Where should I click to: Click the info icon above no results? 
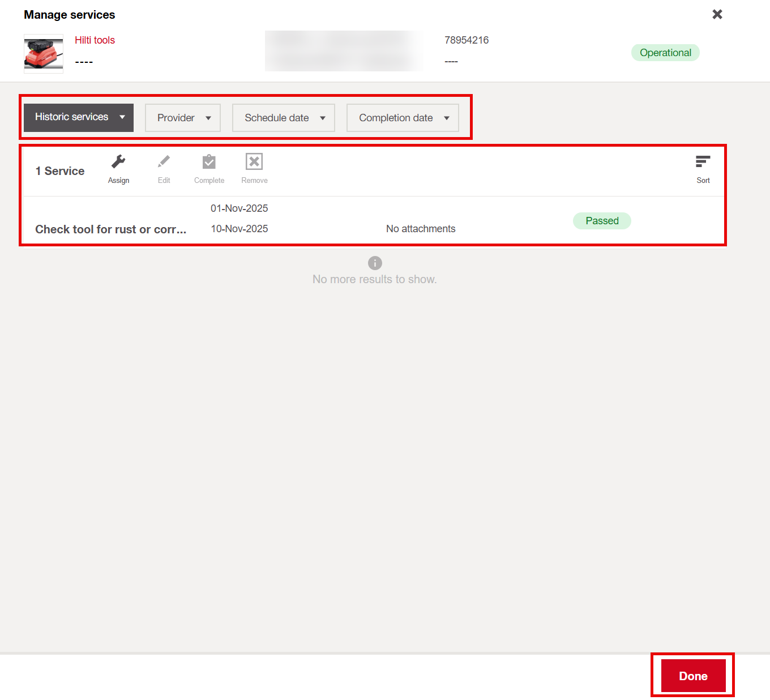pyautogui.click(x=375, y=263)
